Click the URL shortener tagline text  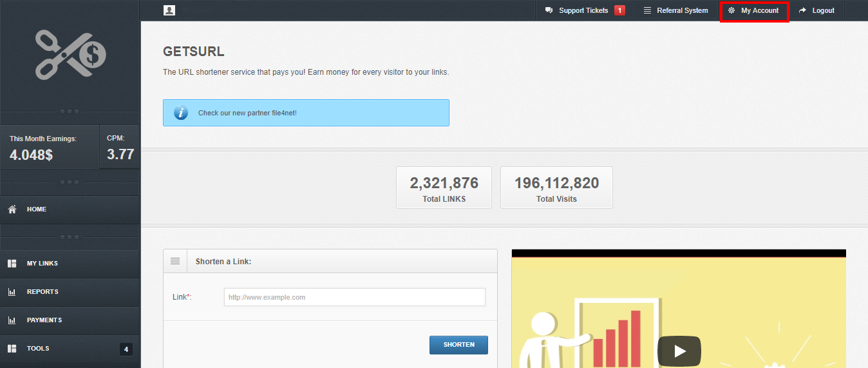pos(306,72)
